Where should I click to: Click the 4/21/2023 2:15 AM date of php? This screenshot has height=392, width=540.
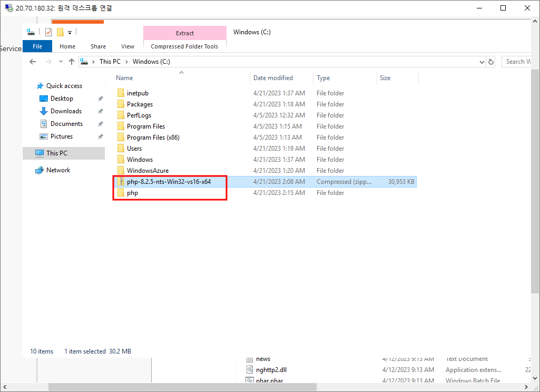(279, 192)
